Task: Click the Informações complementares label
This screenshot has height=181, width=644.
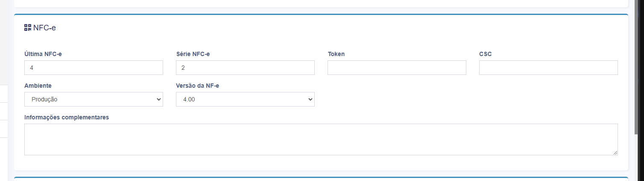Action: coord(67,117)
